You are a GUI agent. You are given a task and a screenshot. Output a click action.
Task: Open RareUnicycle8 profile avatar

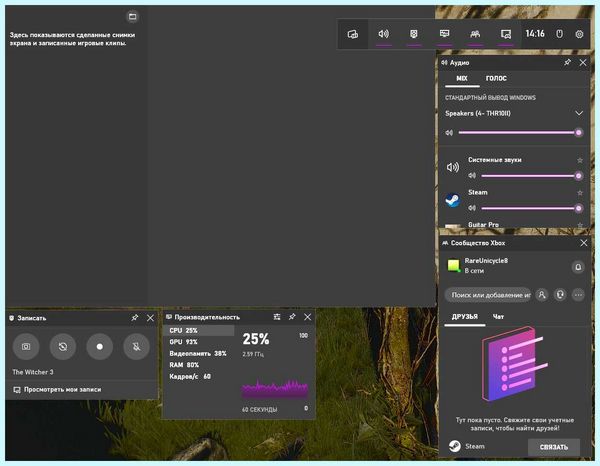pos(454,266)
